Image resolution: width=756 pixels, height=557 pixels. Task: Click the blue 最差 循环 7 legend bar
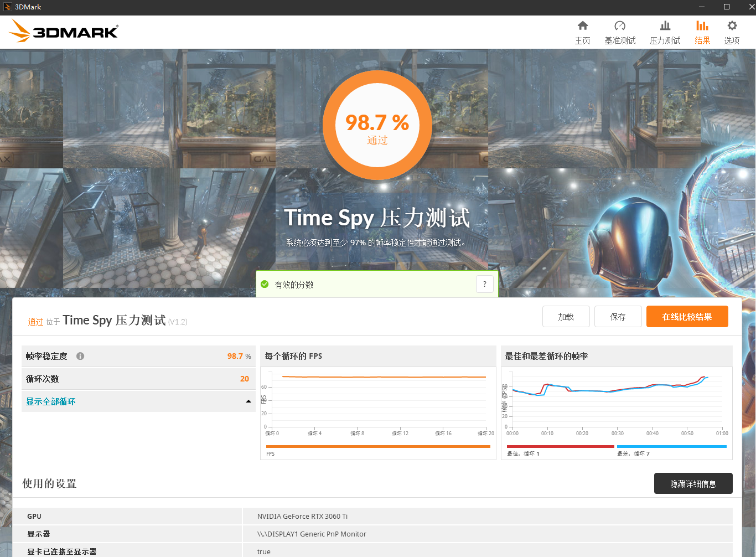pyautogui.click(x=672, y=446)
